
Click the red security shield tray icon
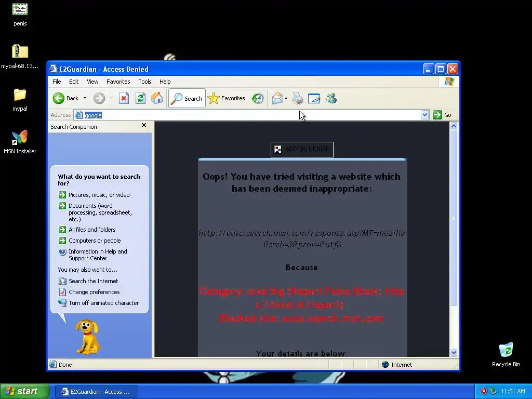coord(484,391)
